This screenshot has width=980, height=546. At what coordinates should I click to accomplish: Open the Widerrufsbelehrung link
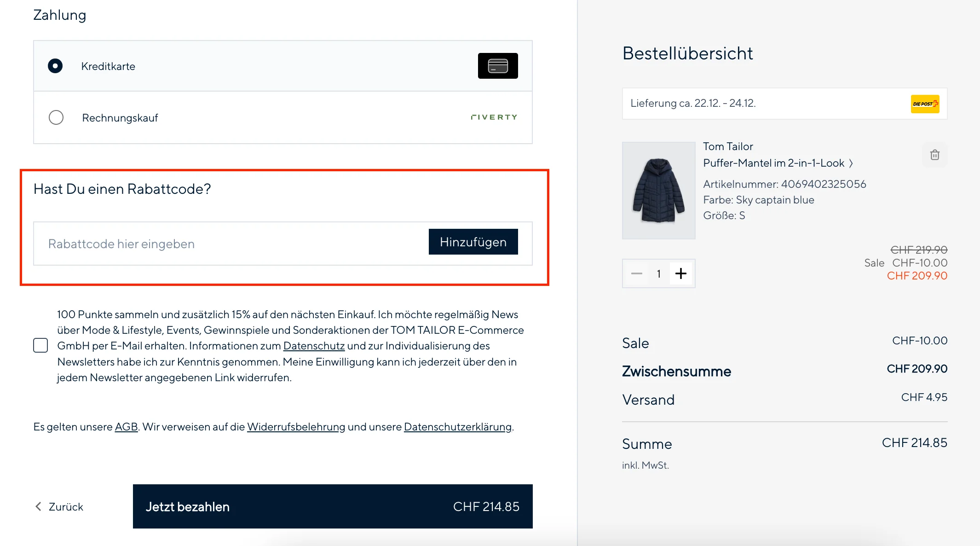295,427
